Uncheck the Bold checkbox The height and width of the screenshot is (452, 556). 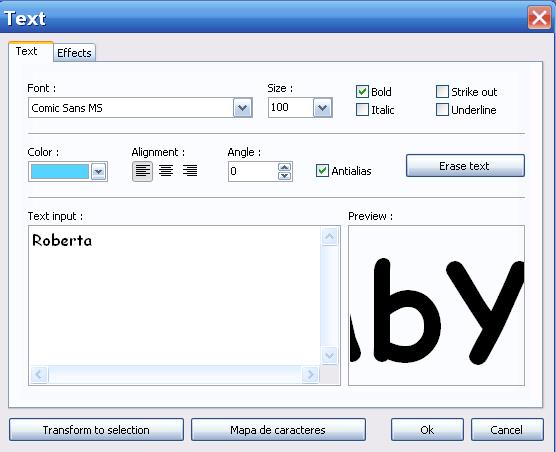362,91
